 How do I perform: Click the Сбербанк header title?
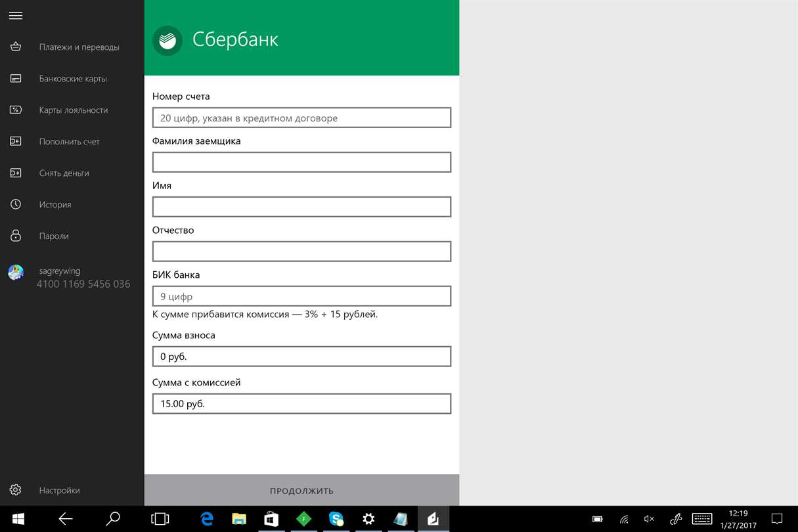[235, 39]
